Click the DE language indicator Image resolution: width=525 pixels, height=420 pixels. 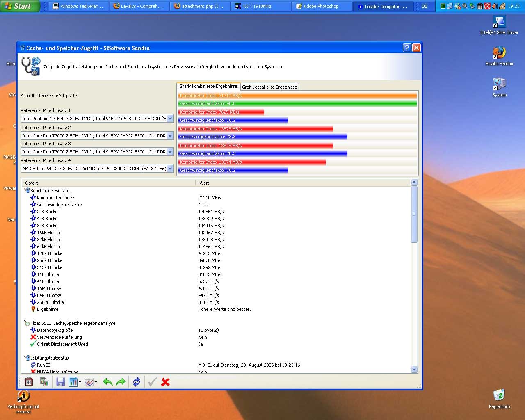425,6
